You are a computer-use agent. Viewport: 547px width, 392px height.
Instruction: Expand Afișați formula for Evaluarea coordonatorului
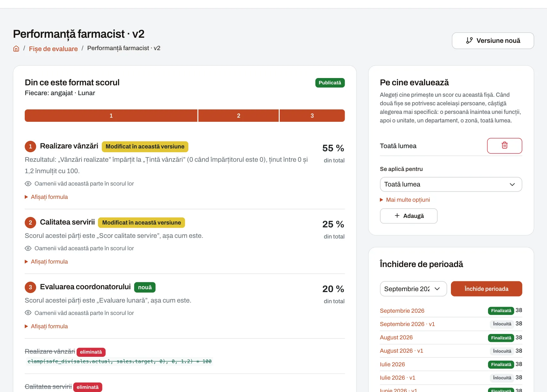(x=46, y=326)
